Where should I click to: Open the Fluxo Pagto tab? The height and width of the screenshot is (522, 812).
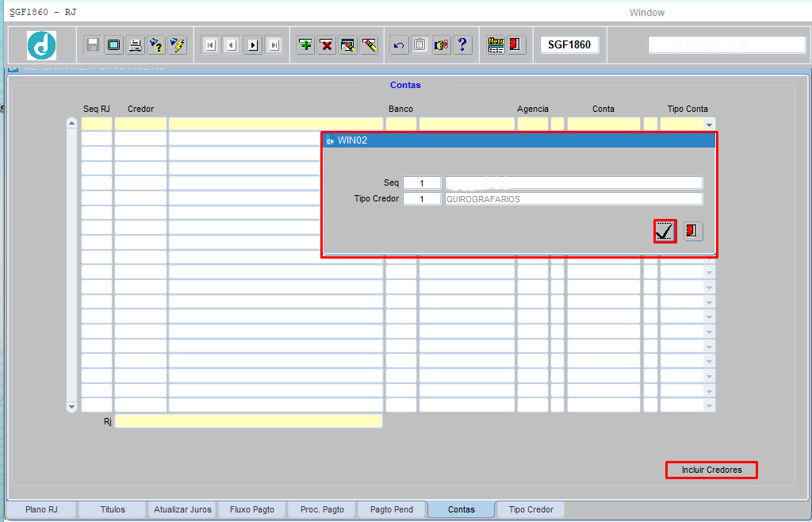pyautogui.click(x=251, y=509)
